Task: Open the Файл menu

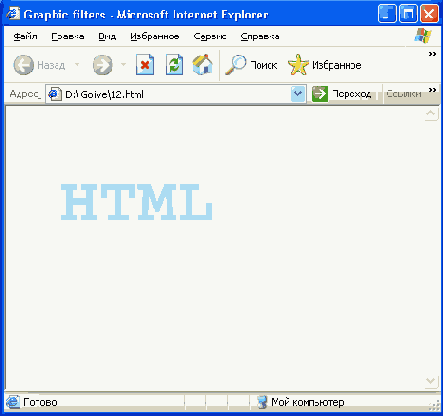Action: [25, 36]
